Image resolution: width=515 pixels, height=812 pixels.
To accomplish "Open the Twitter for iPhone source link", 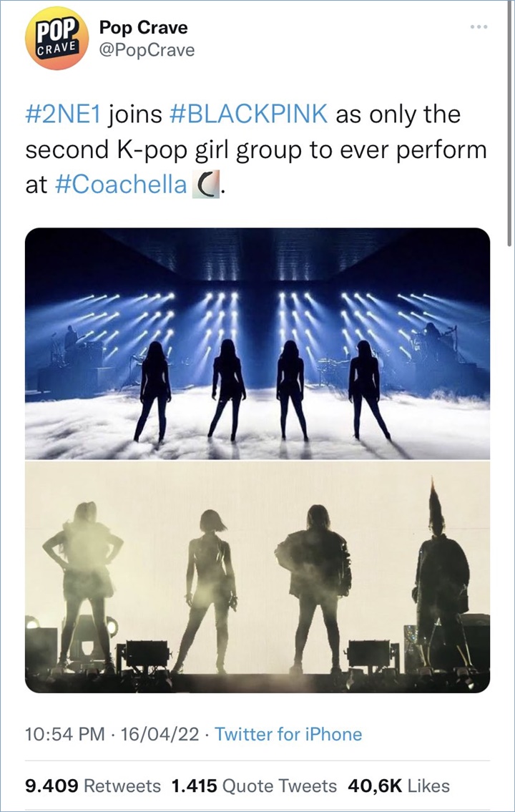I will [x=288, y=734].
